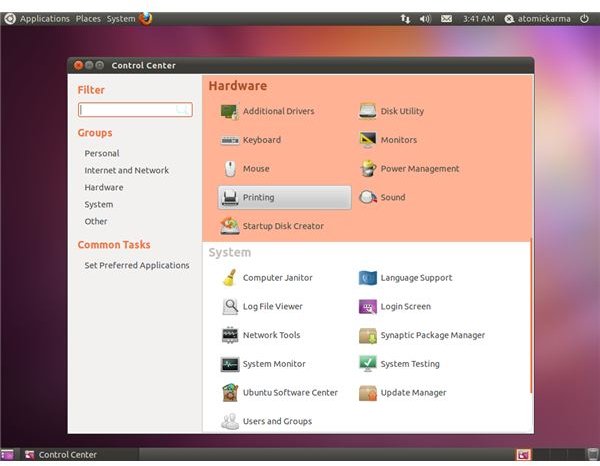The width and height of the screenshot is (600, 466).
Task: Click the Startup Disk Creator label
Action: (283, 226)
